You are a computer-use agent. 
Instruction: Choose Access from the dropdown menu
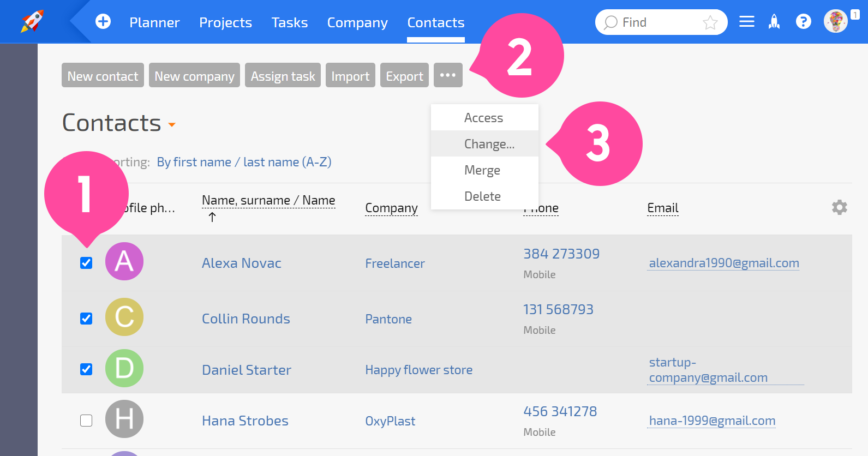click(484, 118)
